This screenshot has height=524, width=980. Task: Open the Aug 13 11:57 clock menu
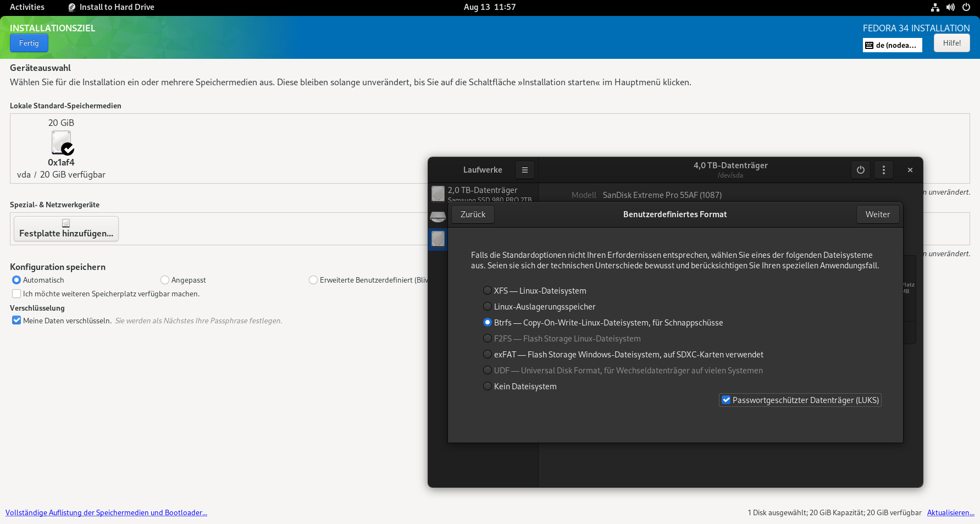pyautogui.click(x=490, y=7)
